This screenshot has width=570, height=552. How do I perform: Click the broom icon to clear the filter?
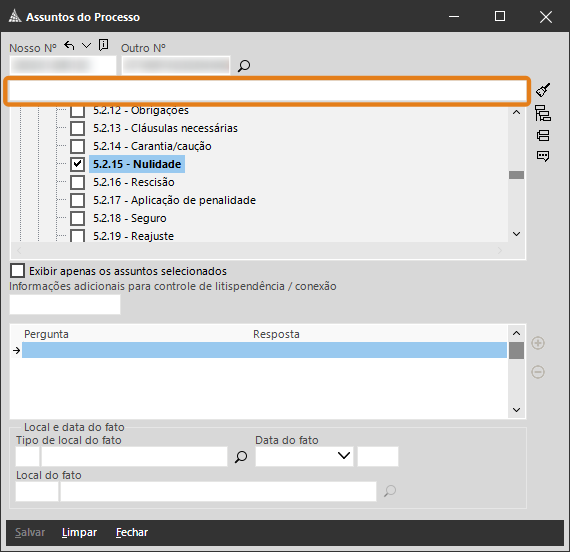tap(543, 90)
